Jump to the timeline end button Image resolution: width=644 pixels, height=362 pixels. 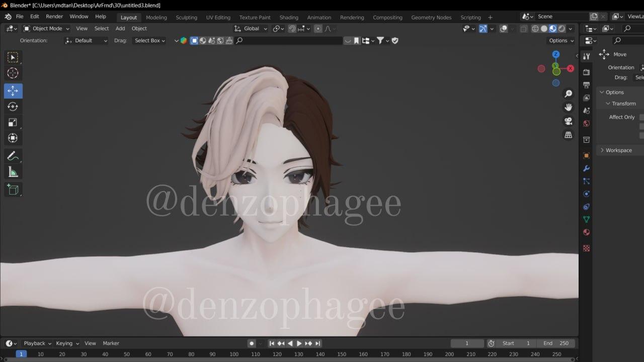317,343
